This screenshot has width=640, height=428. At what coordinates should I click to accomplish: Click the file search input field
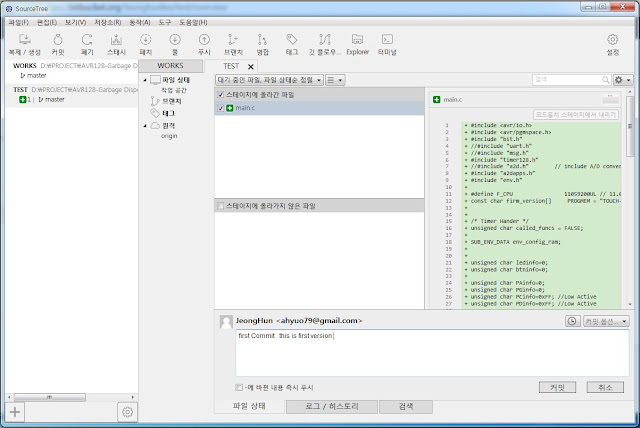point(567,80)
